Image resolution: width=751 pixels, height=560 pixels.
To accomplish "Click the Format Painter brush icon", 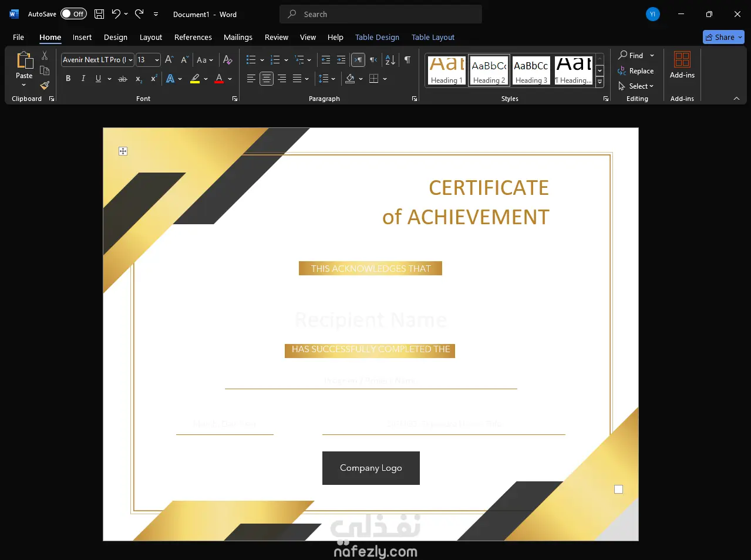I will point(45,86).
